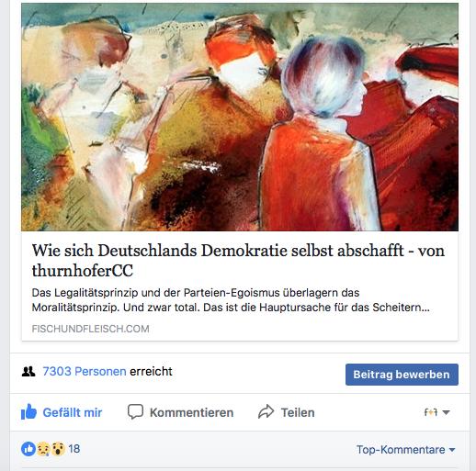Click the small arrow next to Top-Kommentare
The height and width of the screenshot is (471, 476).
click(x=452, y=450)
